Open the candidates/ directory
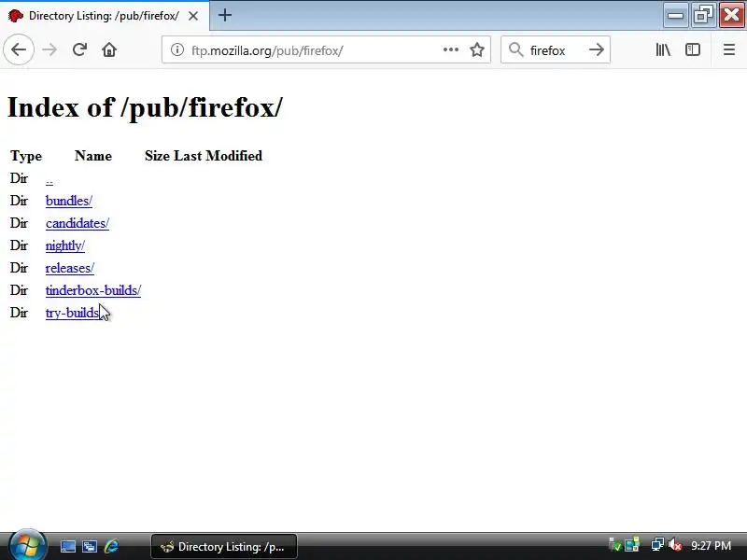The height and width of the screenshot is (560, 747). pyautogui.click(x=78, y=223)
